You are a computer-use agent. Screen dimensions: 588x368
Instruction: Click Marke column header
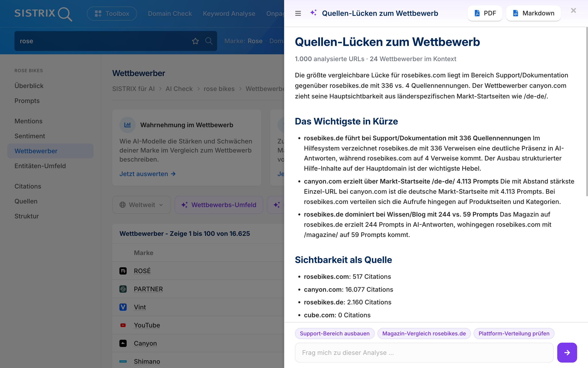tap(143, 253)
